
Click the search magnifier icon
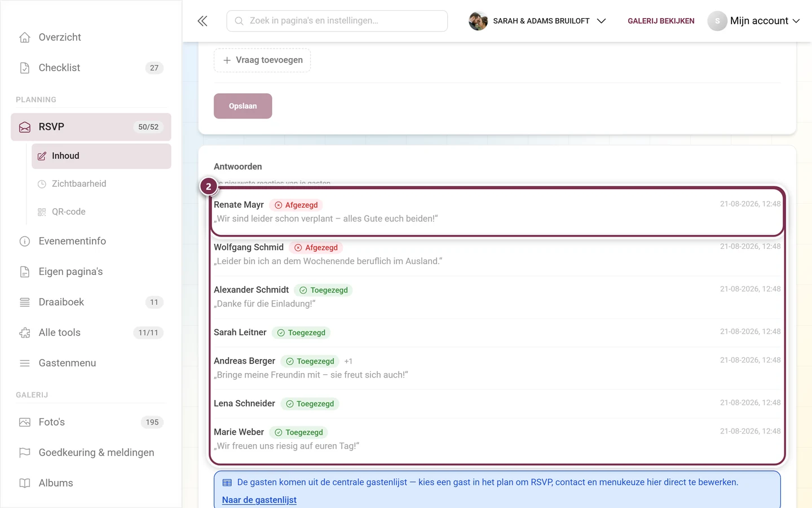239,21
